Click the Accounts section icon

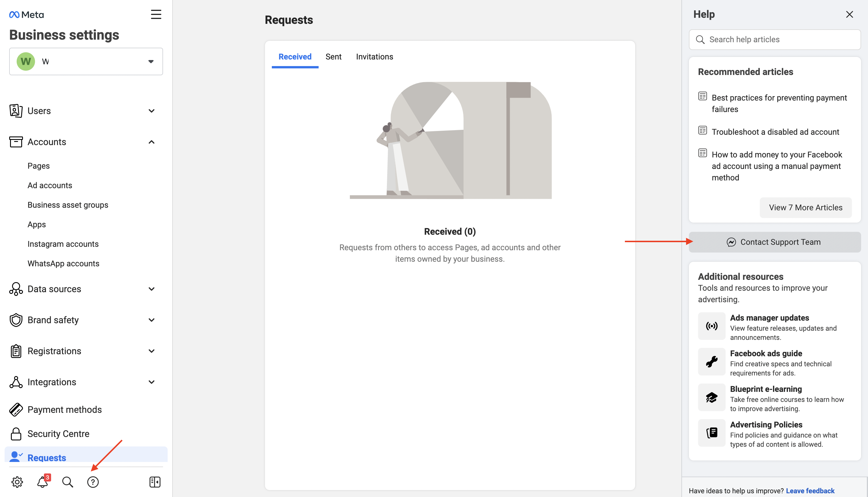(16, 142)
